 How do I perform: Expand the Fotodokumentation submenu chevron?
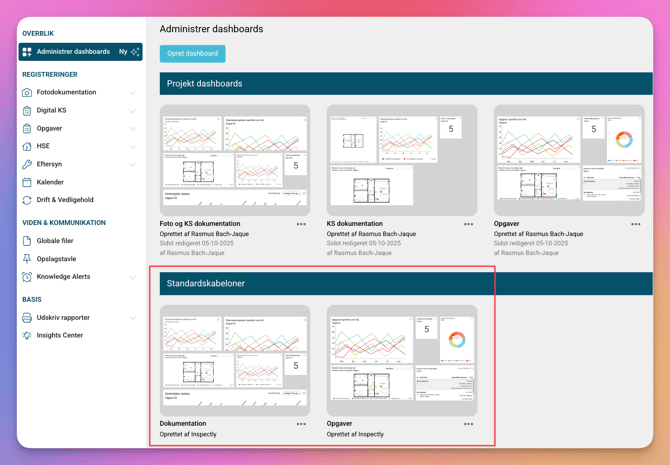pyautogui.click(x=132, y=93)
